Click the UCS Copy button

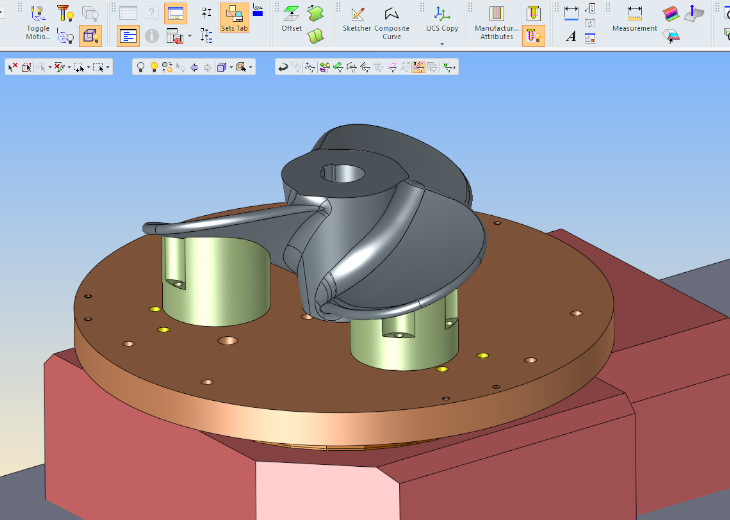coord(442,14)
